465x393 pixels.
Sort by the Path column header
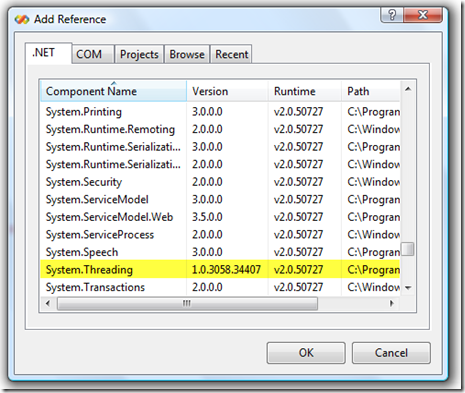click(371, 91)
